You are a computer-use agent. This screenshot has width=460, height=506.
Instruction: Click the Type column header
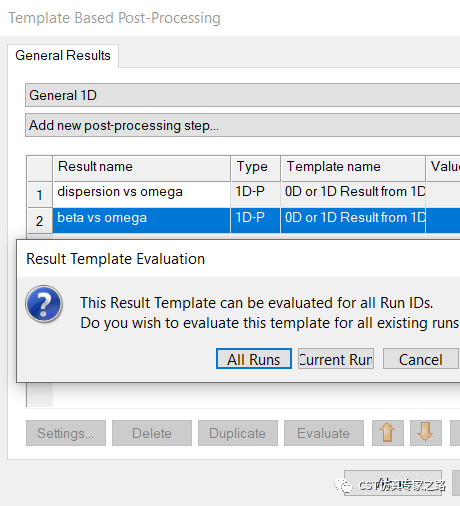pyautogui.click(x=255, y=168)
